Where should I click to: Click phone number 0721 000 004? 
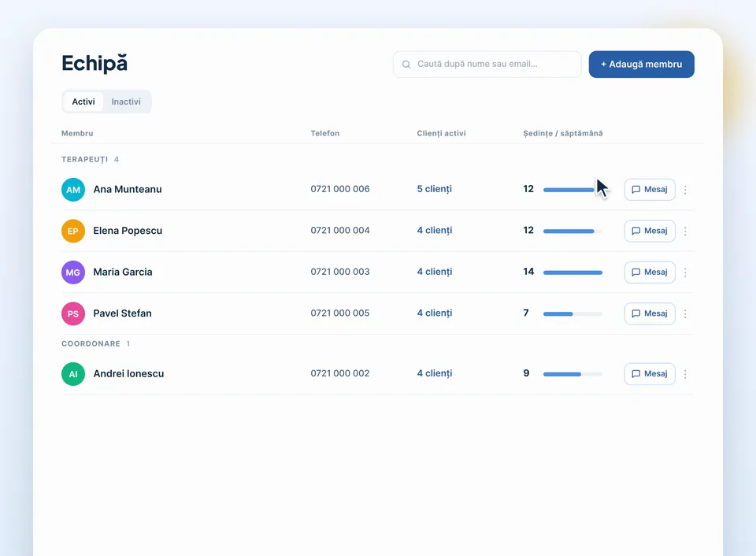tap(340, 231)
